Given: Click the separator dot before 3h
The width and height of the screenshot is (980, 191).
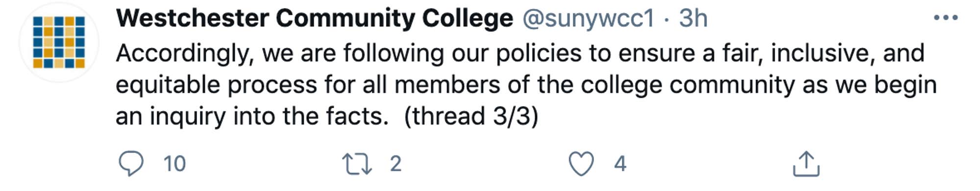Looking at the screenshot, I should tap(667, 20).
